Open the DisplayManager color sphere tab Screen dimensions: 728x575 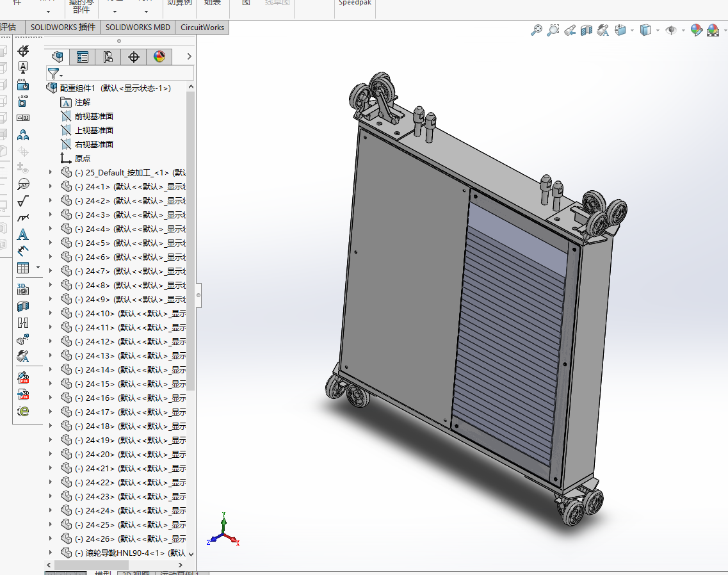pos(159,57)
